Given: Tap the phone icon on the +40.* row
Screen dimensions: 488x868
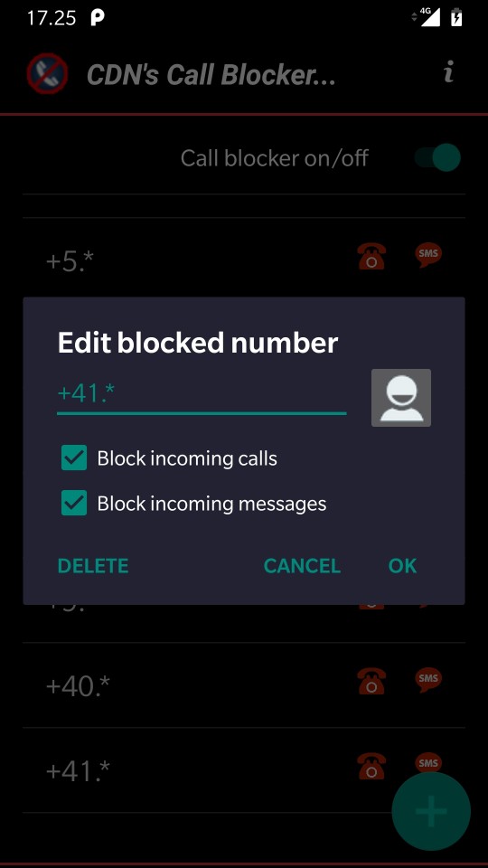Looking at the screenshot, I should point(371,682).
